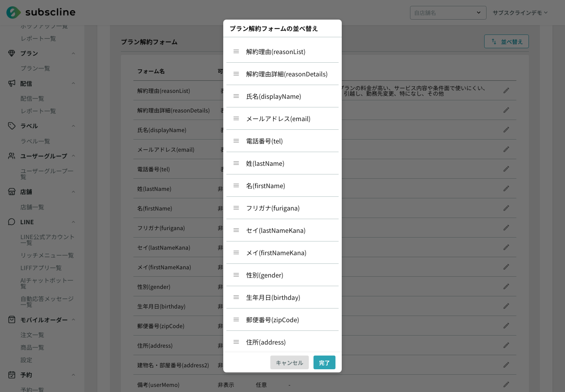Collapse the 予約 sidebar section

pos(73,375)
